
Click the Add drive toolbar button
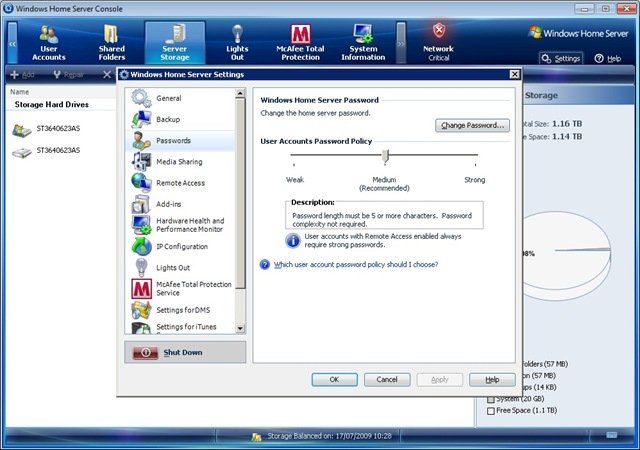(x=22, y=75)
